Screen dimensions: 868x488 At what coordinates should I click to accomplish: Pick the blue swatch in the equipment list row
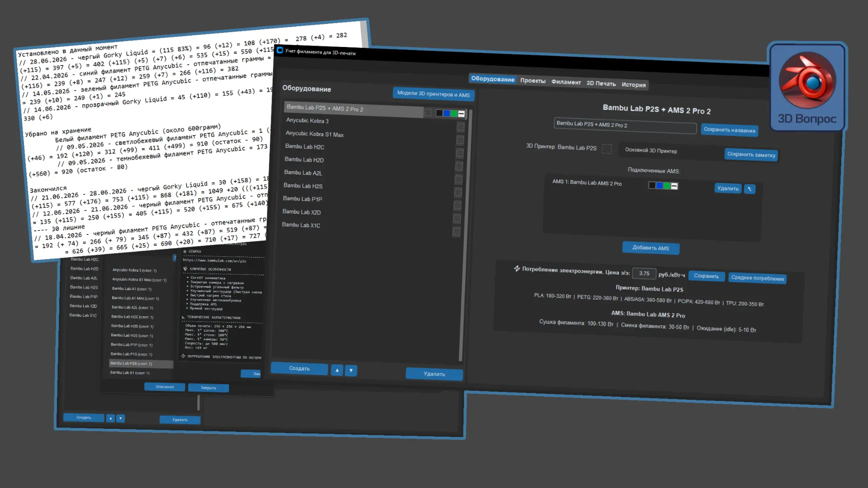(x=446, y=113)
